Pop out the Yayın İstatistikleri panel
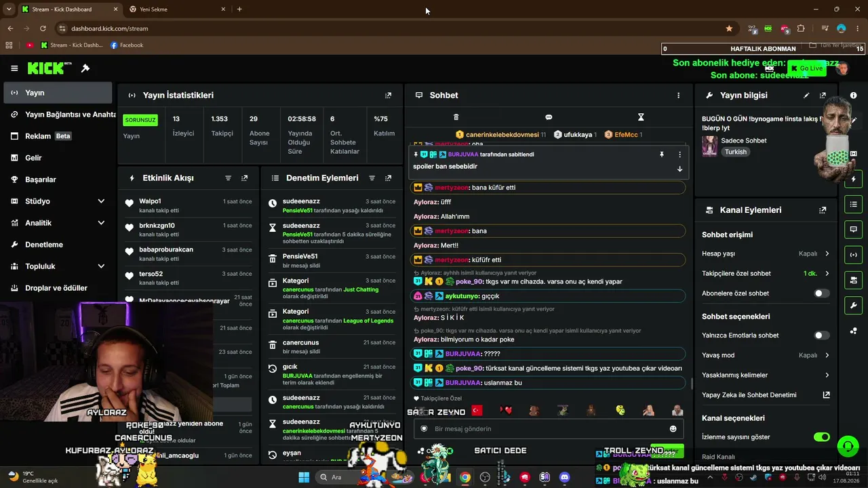 (x=388, y=96)
